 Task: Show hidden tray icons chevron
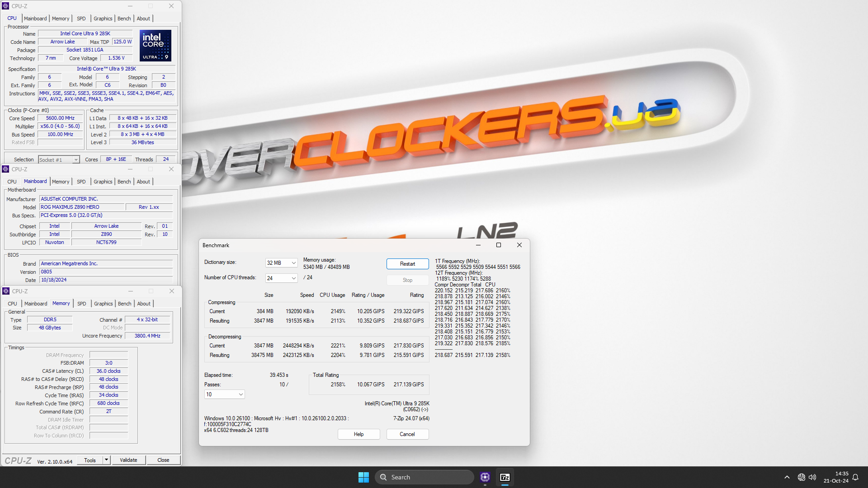pyautogui.click(x=787, y=477)
